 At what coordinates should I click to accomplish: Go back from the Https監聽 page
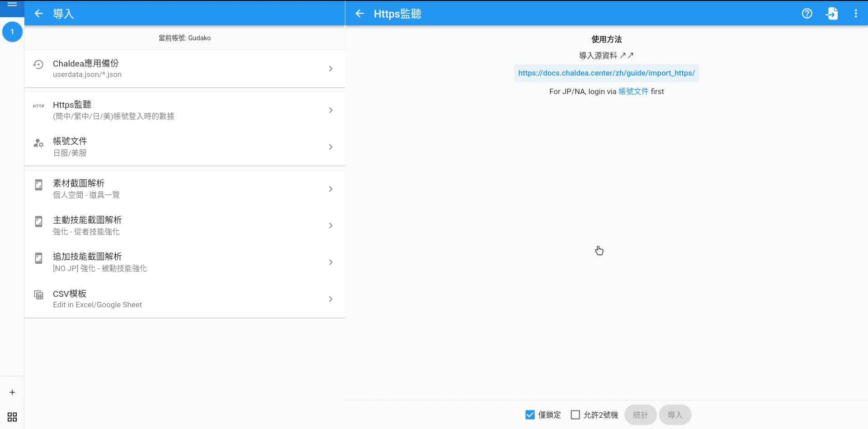(x=360, y=14)
